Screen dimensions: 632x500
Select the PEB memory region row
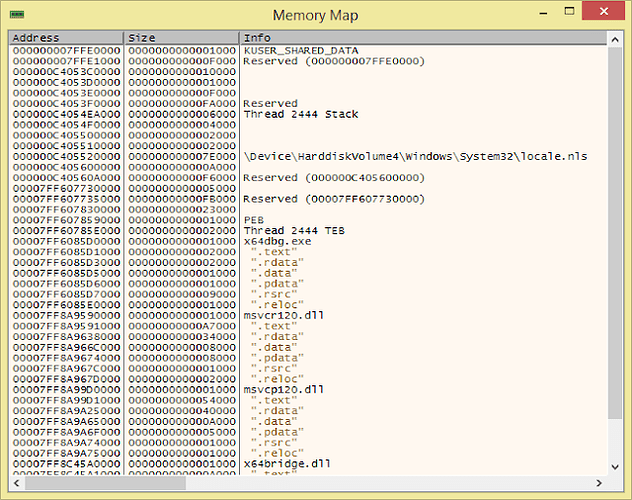pyautogui.click(x=252, y=220)
